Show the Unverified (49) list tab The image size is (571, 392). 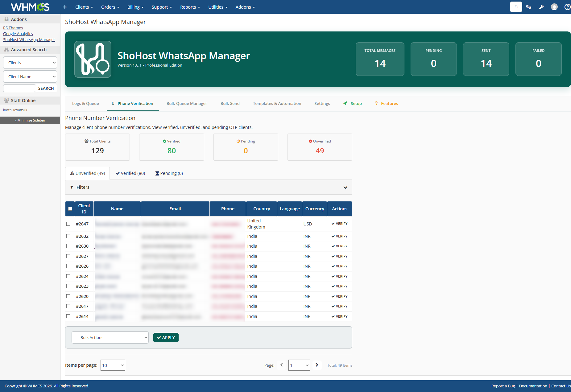coord(88,173)
